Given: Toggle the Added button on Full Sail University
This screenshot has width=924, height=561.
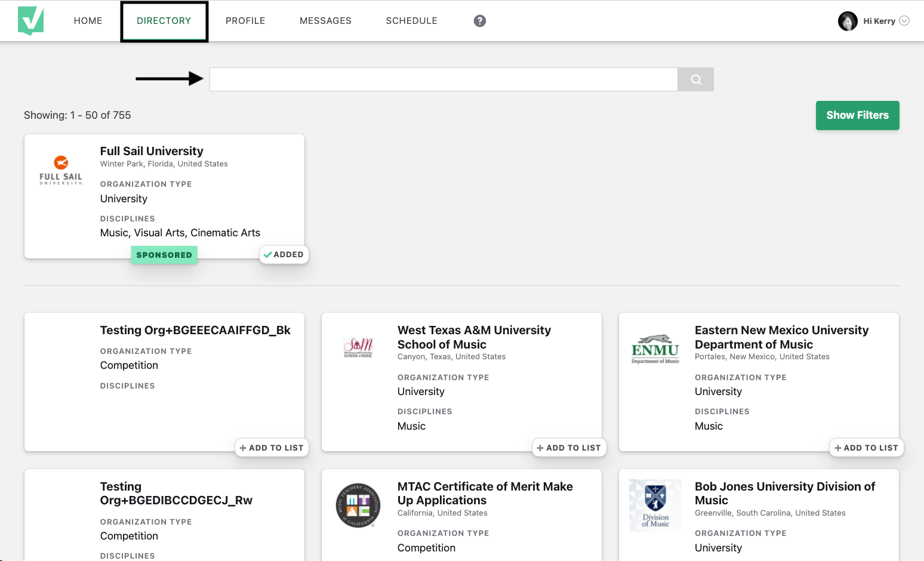Looking at the screenshot, I should tap(284, 255).
